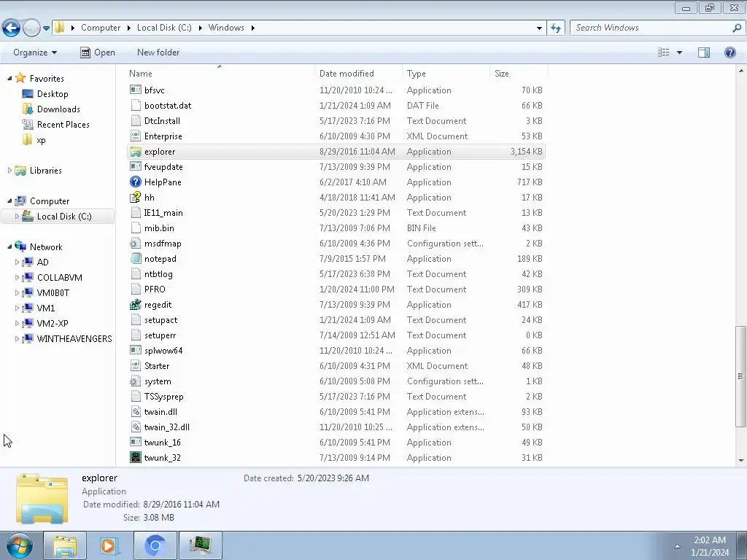This screenshot has height=560, width=747.
Task: Select Computer in the address breadcrumb
Action: (101, 28)
